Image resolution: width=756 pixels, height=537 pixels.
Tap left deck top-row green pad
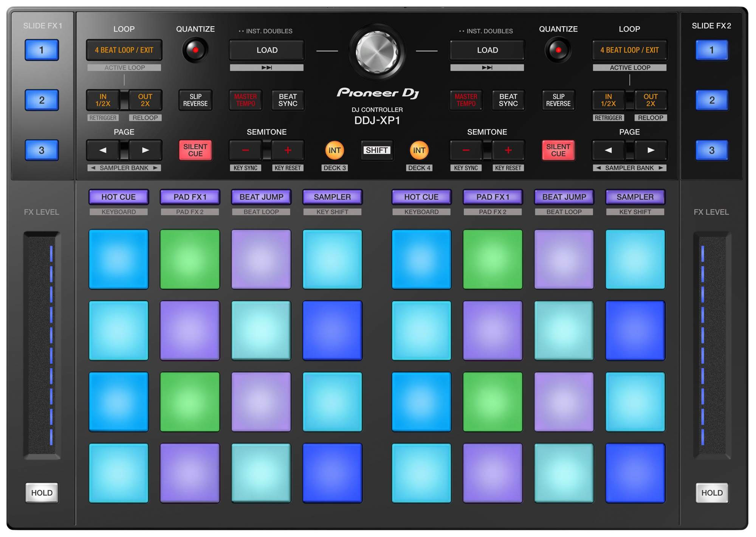tap(190, 259)
